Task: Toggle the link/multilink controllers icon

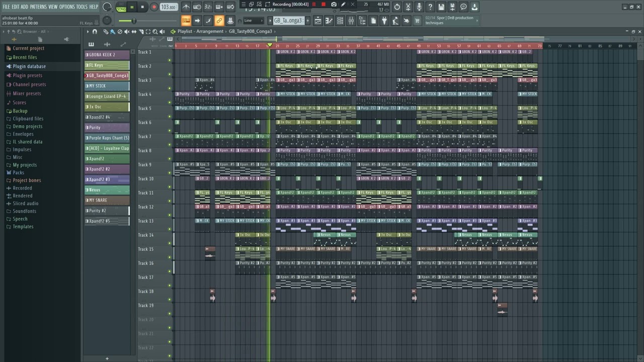Action: [219, 21]
